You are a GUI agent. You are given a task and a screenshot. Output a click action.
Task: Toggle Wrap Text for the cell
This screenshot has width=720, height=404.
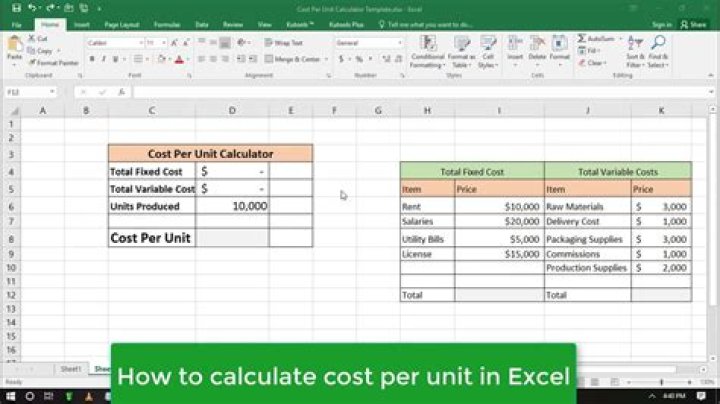pos(286,43)
